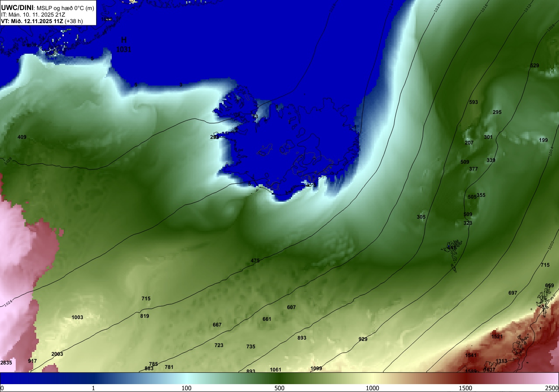Click the '667' height value
This screenshot has height=392, width=559.
[217, 325]
